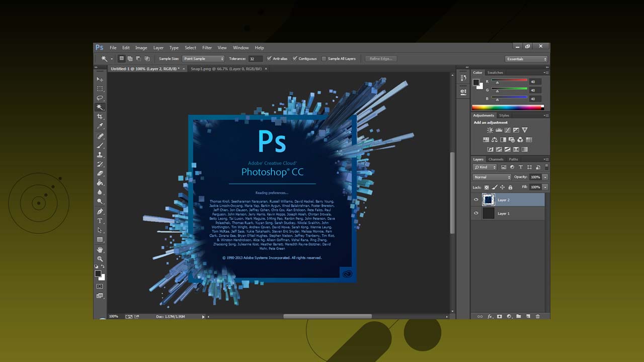Image resolution: width=644 pixels, height=362 pixels.
Task: Select the Clone Stamp tool
Action: pos(100,154)
